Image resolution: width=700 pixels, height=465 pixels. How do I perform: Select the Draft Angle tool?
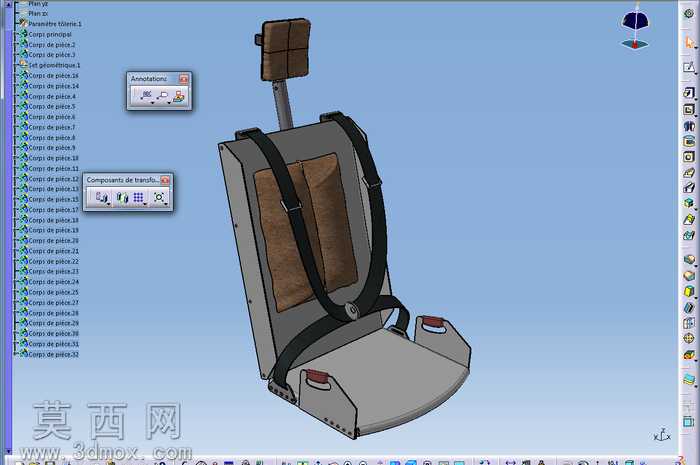[x=689, y=291]
